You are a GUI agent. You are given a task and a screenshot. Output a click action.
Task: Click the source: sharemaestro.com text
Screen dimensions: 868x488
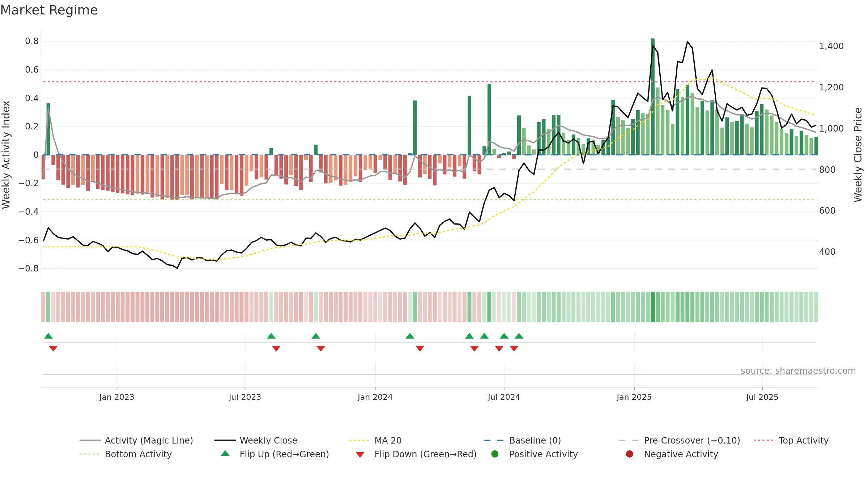pyautogui.click(x=798, y=371)
